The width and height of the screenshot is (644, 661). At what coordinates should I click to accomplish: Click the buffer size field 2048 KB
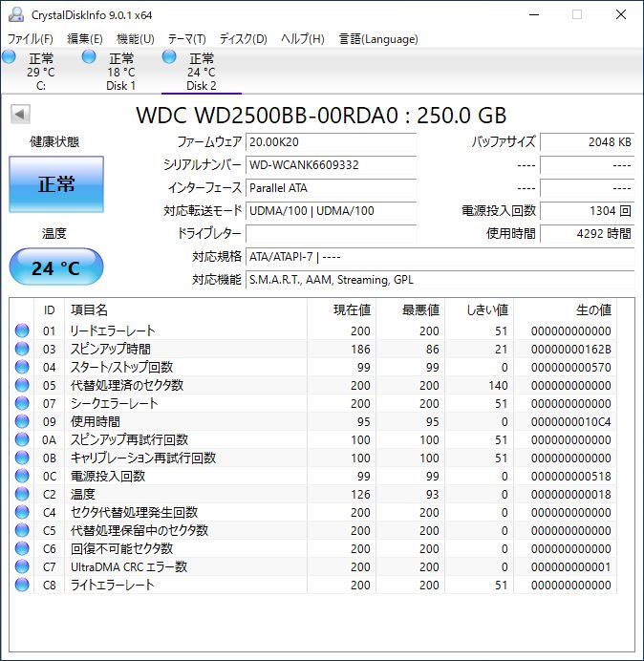(x=587, y=142)
